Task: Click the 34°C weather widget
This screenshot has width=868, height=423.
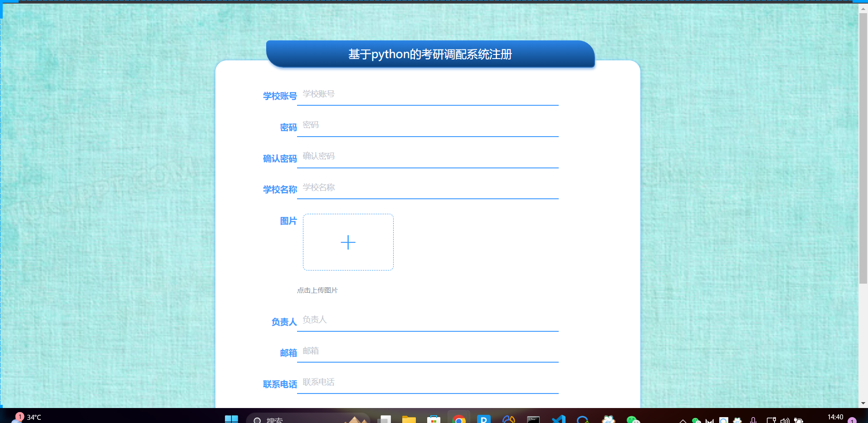Action: pos(27,417)
